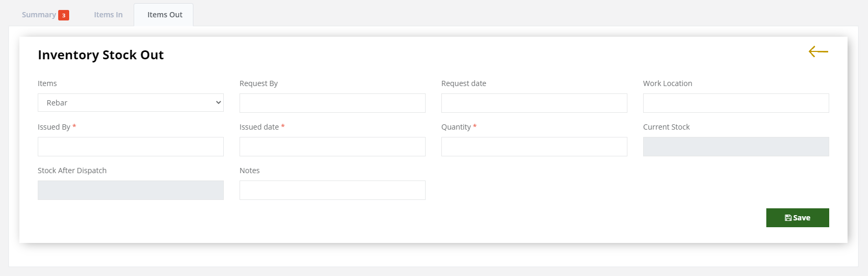Expand the Items dropdown chevron
868x276 pixels.
(x=218, y=103)
